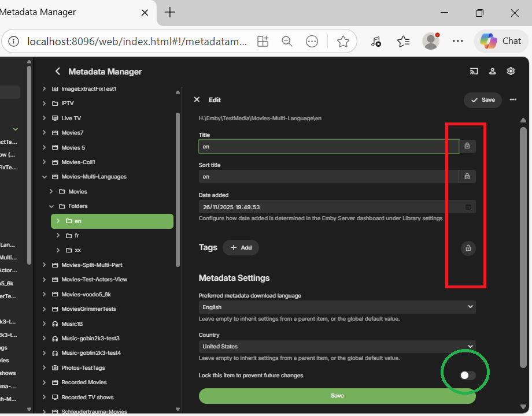Collapse the Movies-Multi-Languages library node
Image resolution: width=532 pixels, height=416 pixels.
45,177
